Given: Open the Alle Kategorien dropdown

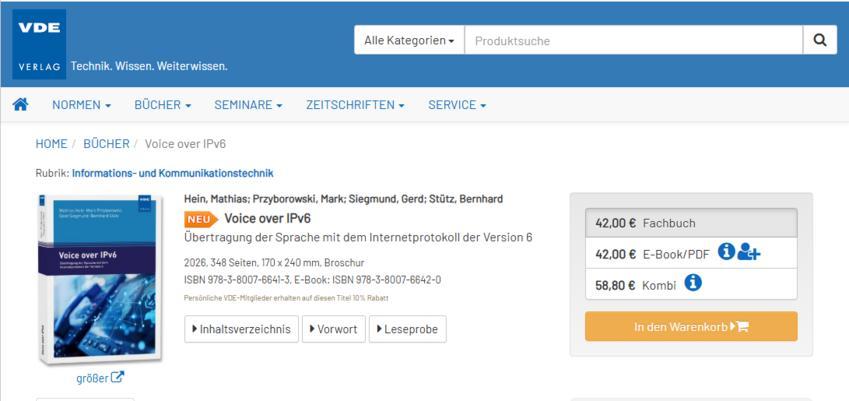Looking at the screenshot, I should pos(409,41).
